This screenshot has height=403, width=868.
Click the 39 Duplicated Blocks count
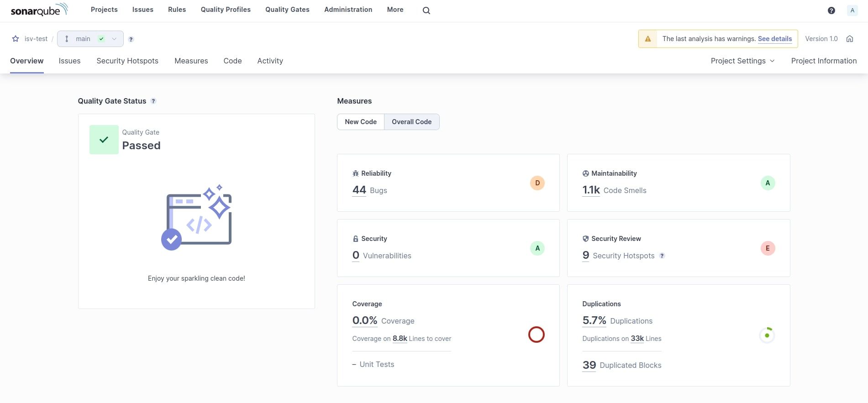pyautogui.click(x=589, y=365)
